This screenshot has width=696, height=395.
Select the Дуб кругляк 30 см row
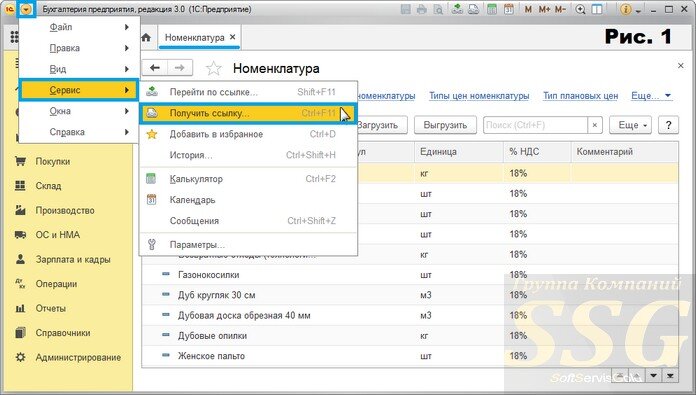410,295
